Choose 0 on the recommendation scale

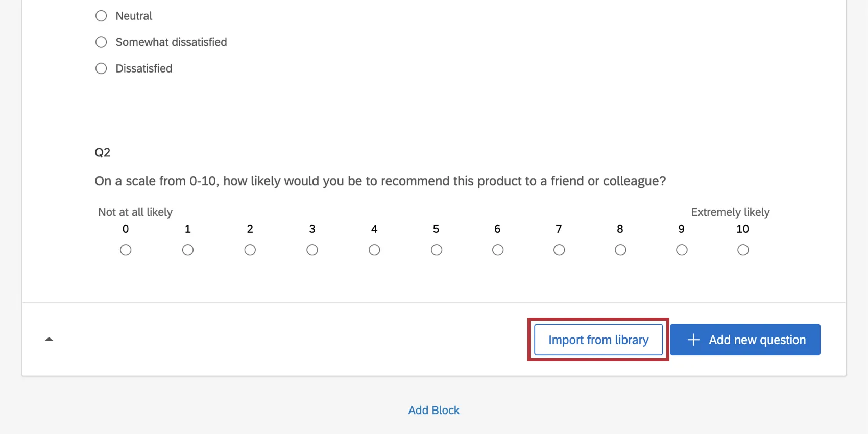(x=125, y=250)
